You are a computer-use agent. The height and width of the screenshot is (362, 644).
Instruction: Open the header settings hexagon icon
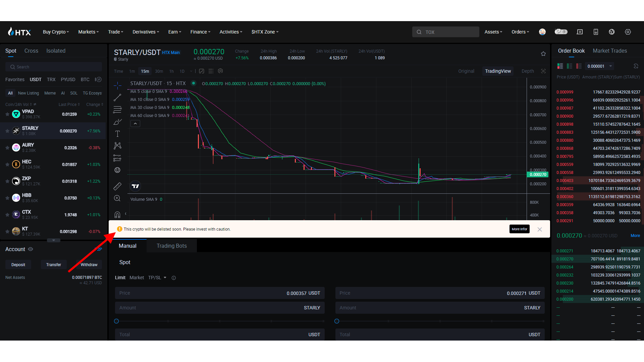[628, 32]
